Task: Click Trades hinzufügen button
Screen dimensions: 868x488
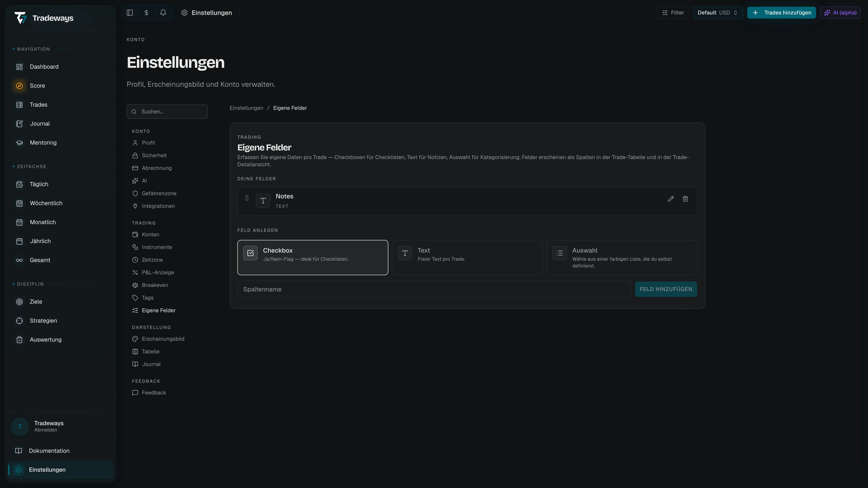Action: 781,13
